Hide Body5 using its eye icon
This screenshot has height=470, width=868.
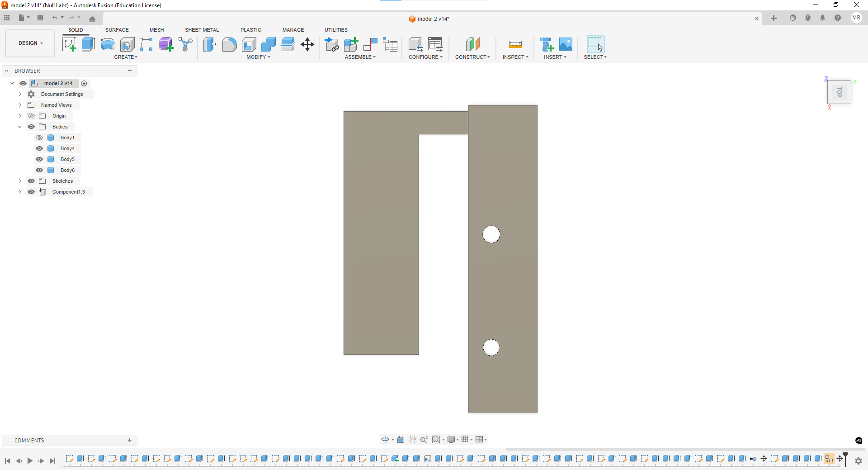point(39,159)
